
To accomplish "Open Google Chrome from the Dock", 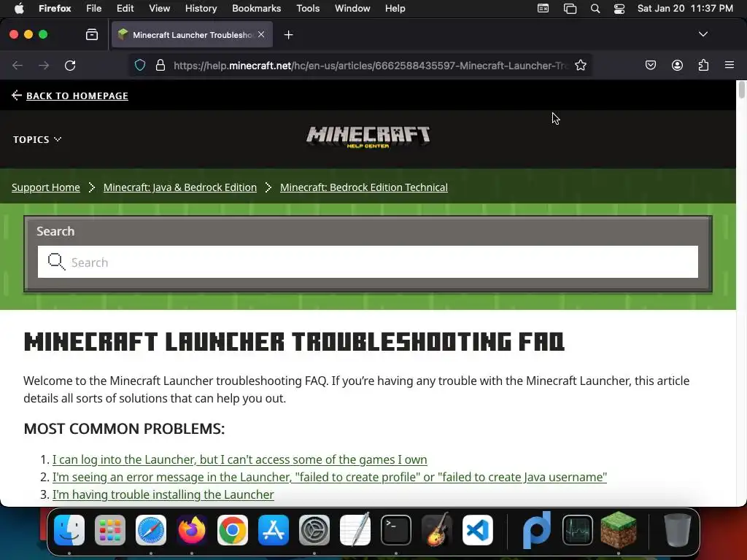I will [x=233, y=530].
